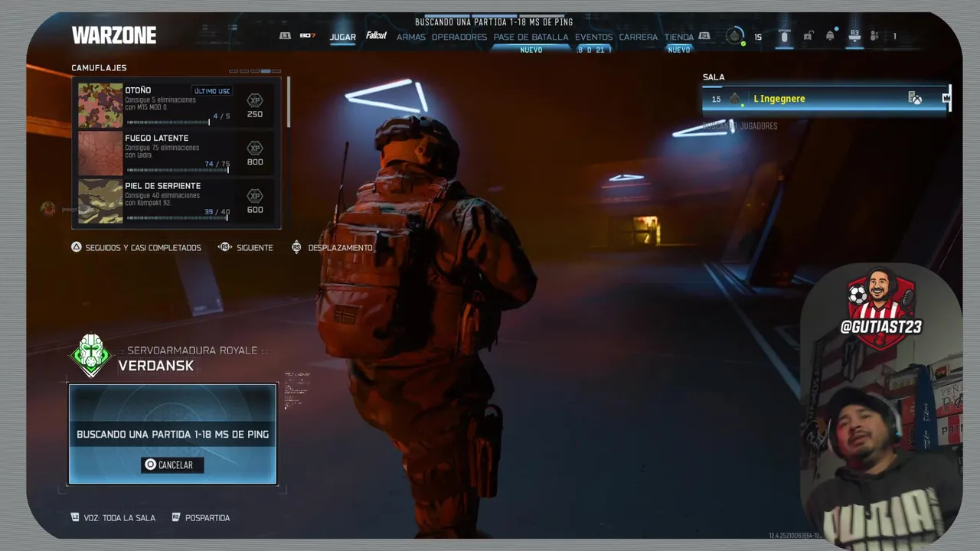Click the Desplazamiento prompt
The width and height of the screenshot is (980, 551).
tap(340, 248)
